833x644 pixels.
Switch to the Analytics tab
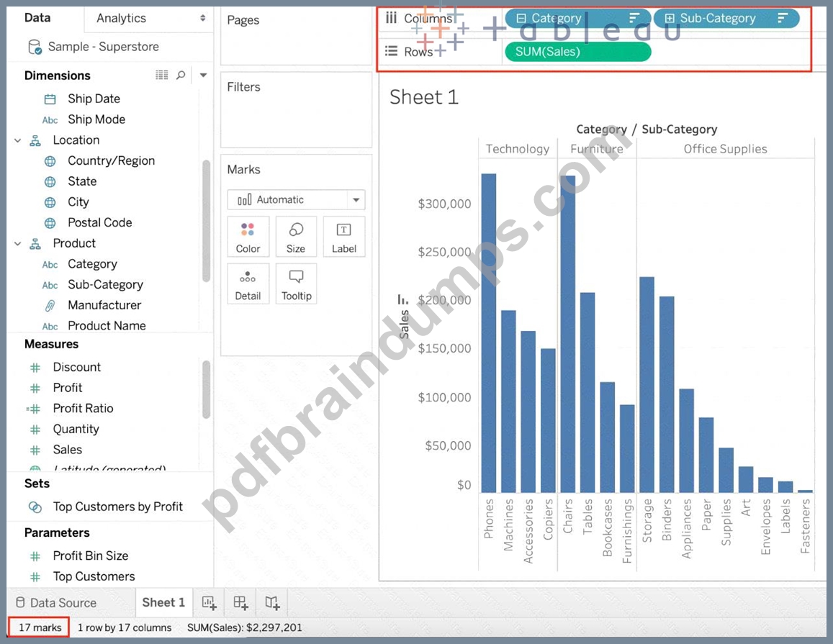(121, 18)
